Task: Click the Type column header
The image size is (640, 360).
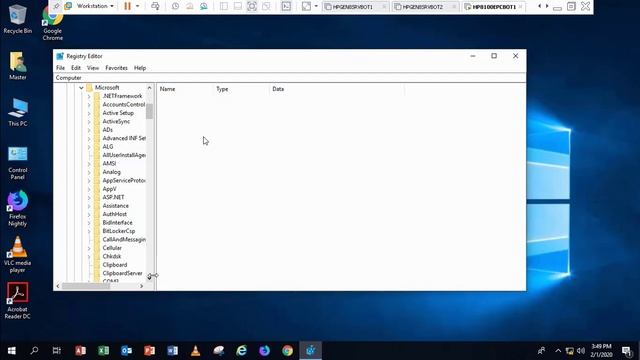Action: pos(241,89)
